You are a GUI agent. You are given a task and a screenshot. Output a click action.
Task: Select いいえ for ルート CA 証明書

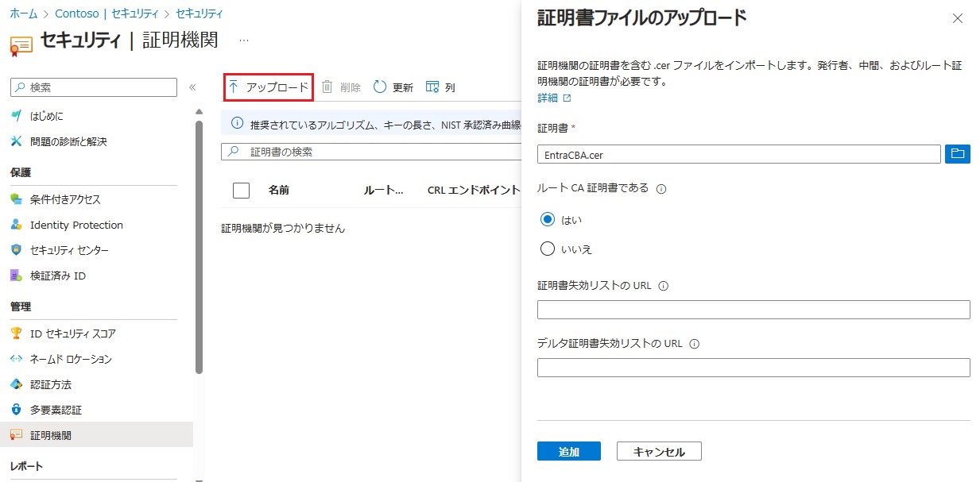pyautogui.click(x=547, y=247)
